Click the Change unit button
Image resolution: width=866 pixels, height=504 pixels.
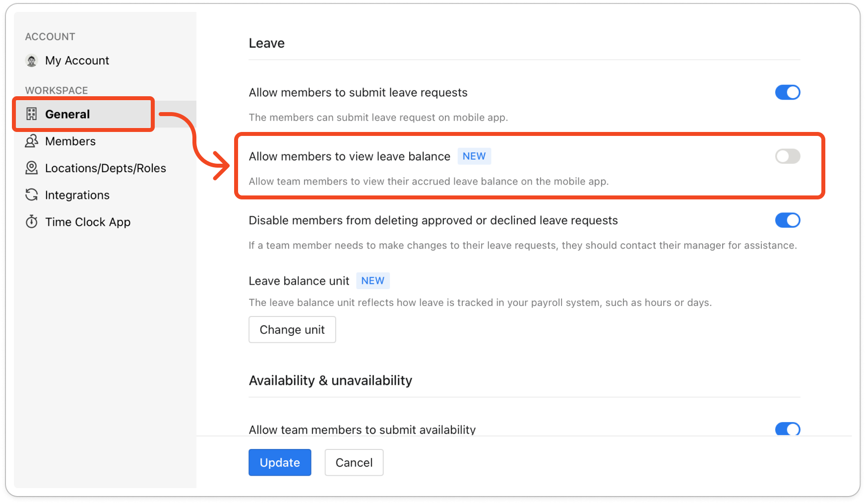(292, 329)
